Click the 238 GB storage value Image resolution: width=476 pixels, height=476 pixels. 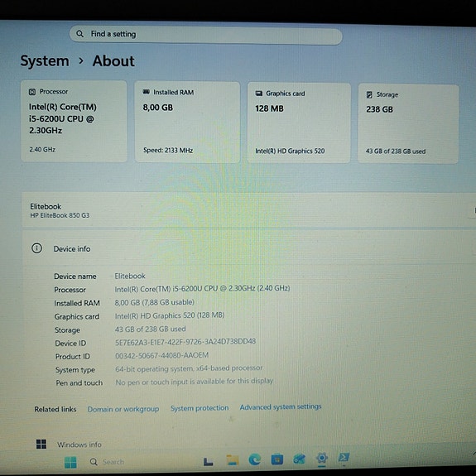pyautogui.click(x=379, y=109)
